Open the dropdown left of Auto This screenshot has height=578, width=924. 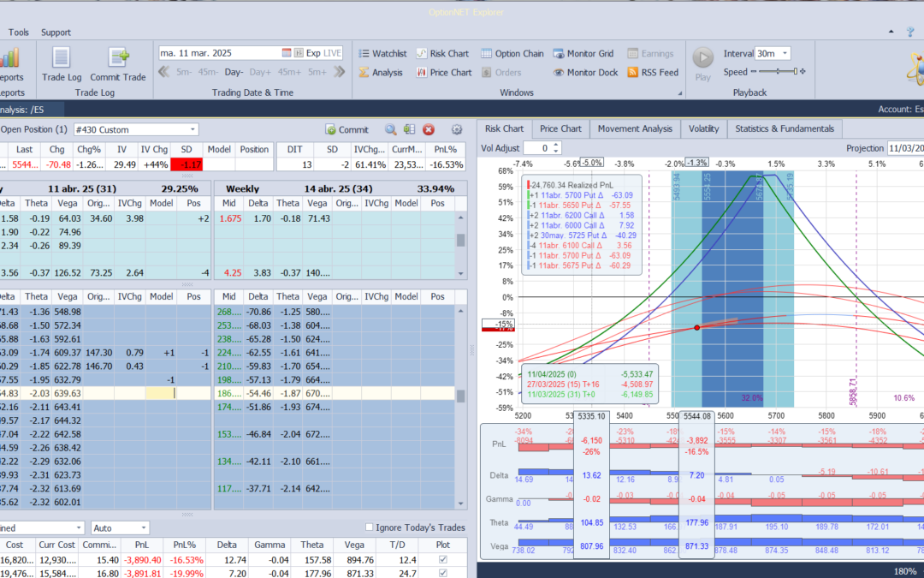(x=79, y=527)
